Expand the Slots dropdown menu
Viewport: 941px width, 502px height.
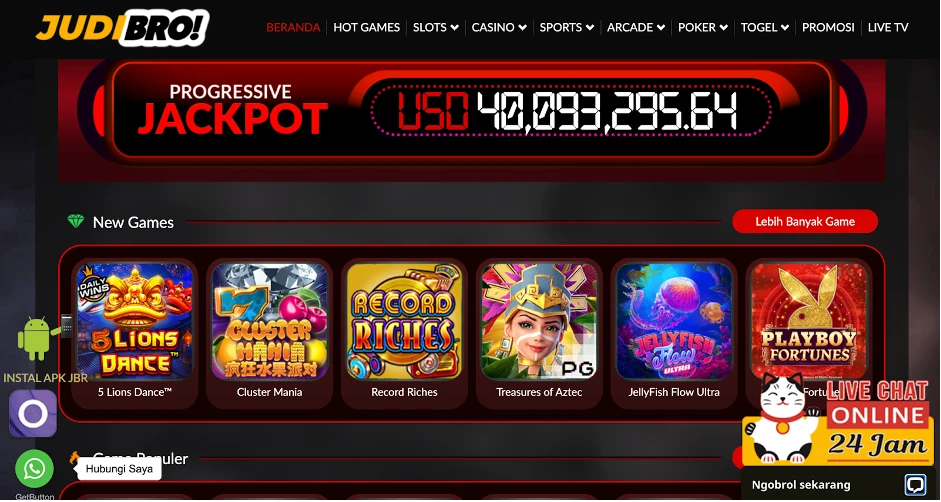pyautogui.click(x=436, y=27)
